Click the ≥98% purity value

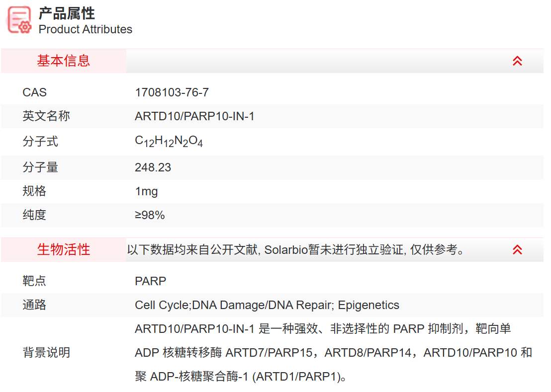tap(150, 215)
